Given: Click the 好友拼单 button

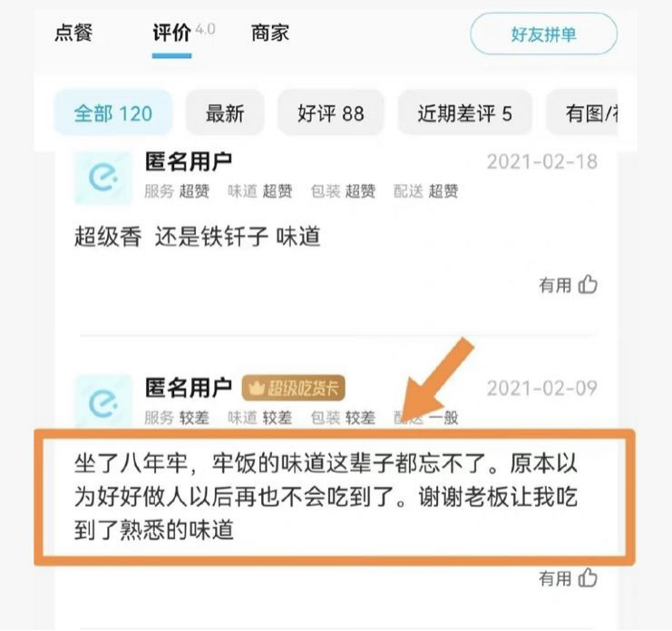Looking at the screenshot, I should 543,34.
